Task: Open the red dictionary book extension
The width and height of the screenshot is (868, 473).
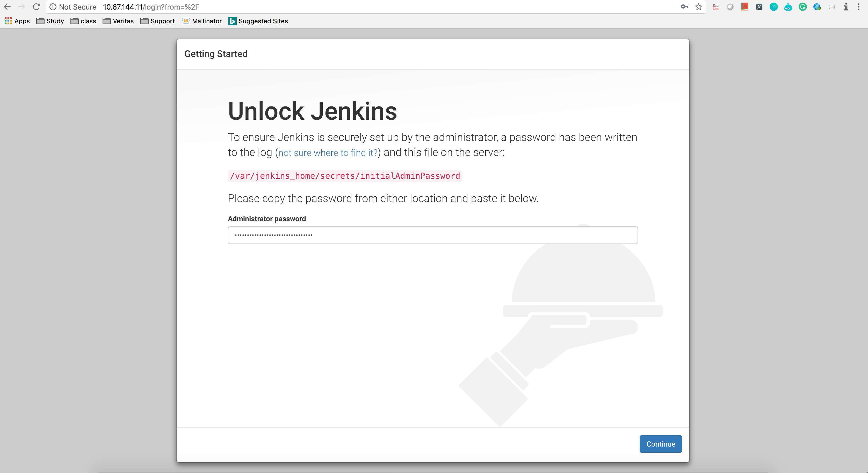Action: 745,7
